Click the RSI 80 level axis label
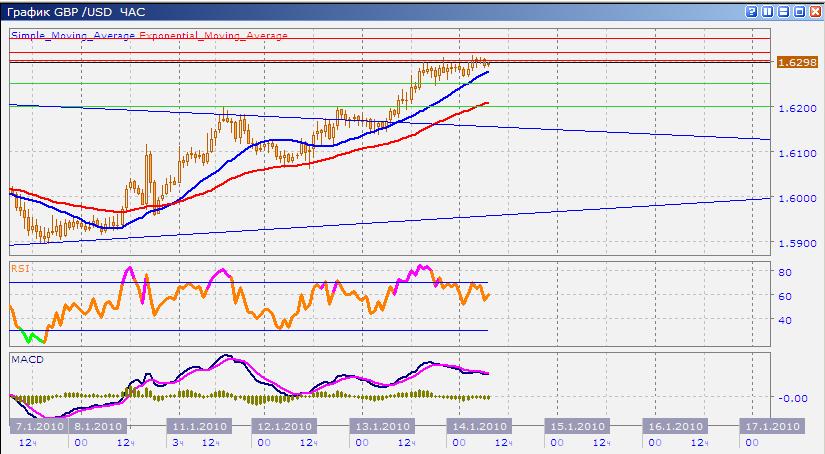Image resolution: width=825 pixels, height=454 pixels. pyautogui.click(x=786, y=272)
